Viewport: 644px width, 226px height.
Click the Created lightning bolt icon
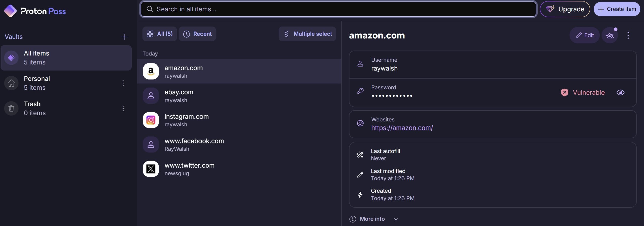[360, 195]
